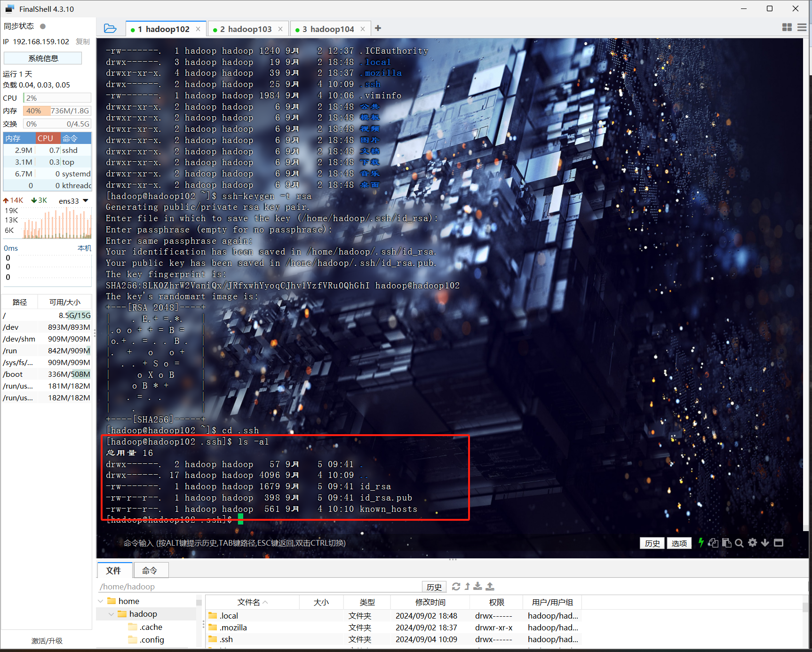Toggle the sync status indicator dot

click(x=43, y=26)
